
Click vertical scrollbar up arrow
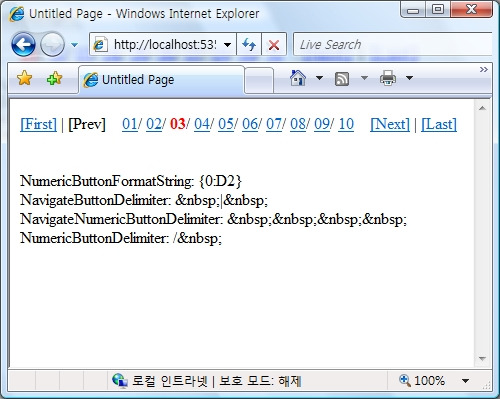(482, 108)
